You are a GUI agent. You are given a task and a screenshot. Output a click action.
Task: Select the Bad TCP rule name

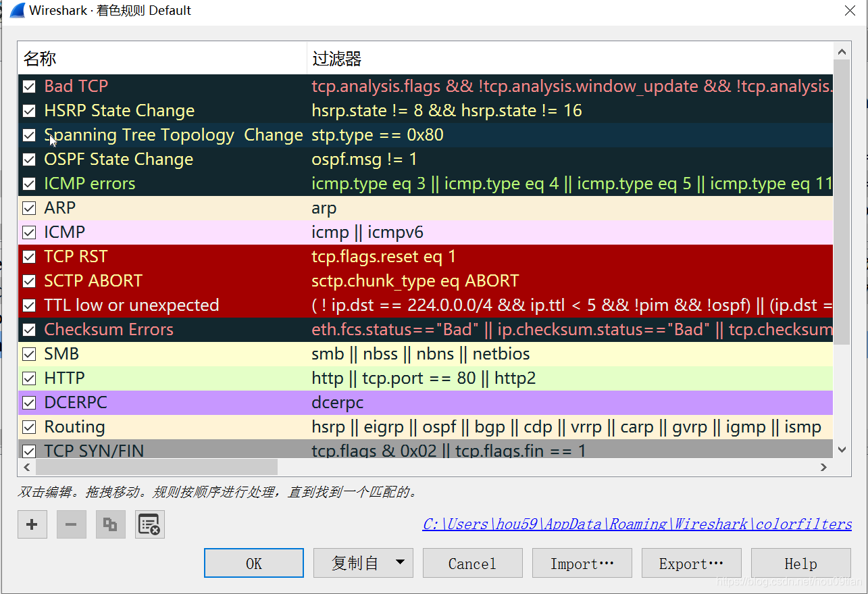tap(76, 86)
